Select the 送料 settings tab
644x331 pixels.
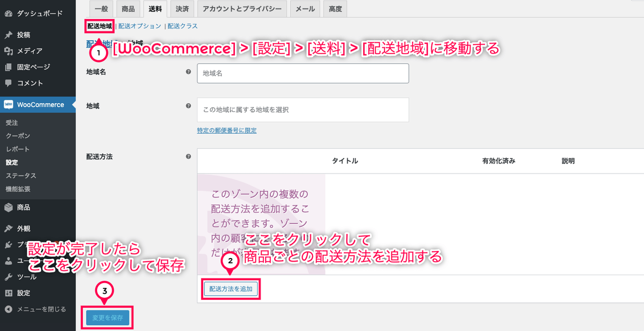click(x=155, y=9)
